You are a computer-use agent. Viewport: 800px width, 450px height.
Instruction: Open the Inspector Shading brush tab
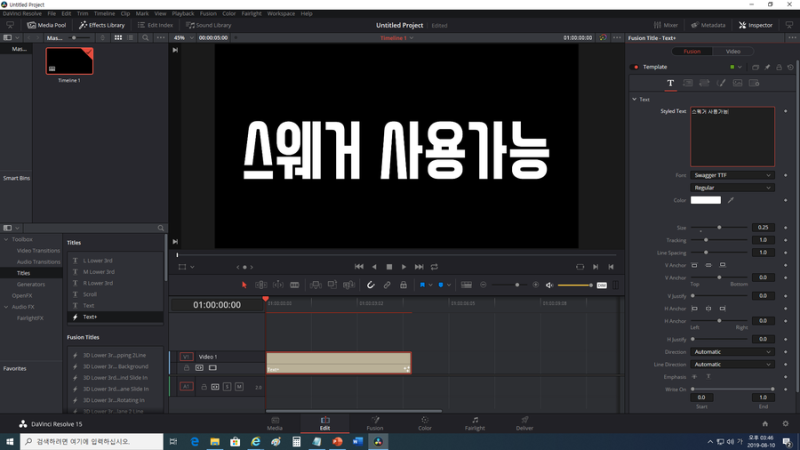[721, 83]
